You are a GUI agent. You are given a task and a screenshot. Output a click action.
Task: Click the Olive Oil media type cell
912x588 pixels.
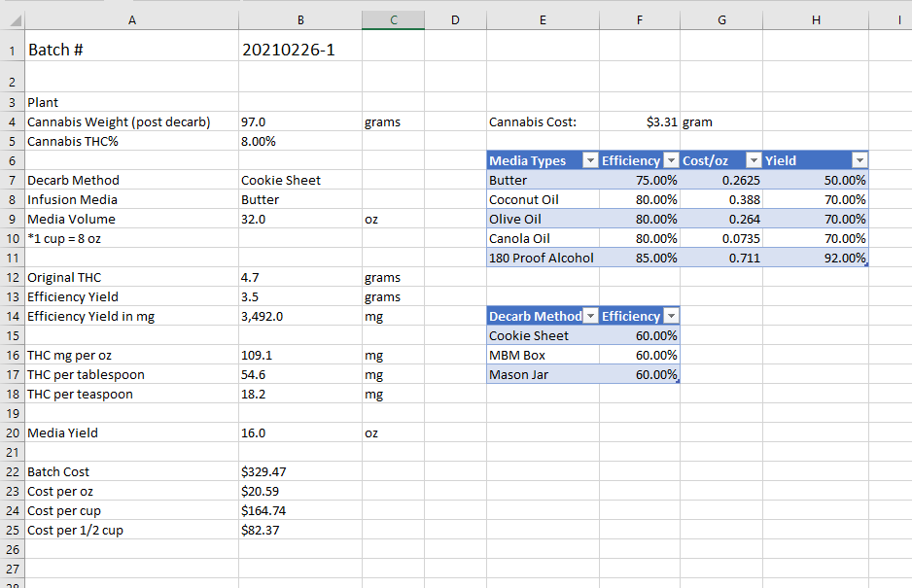click(543, 220)
